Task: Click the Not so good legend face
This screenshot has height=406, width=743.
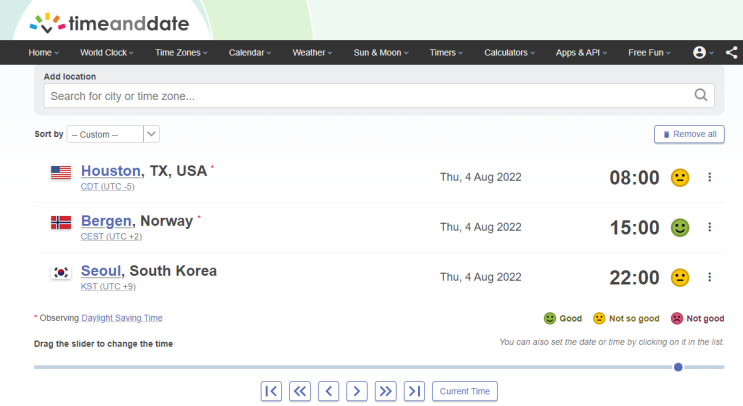Action: point(599,318)
